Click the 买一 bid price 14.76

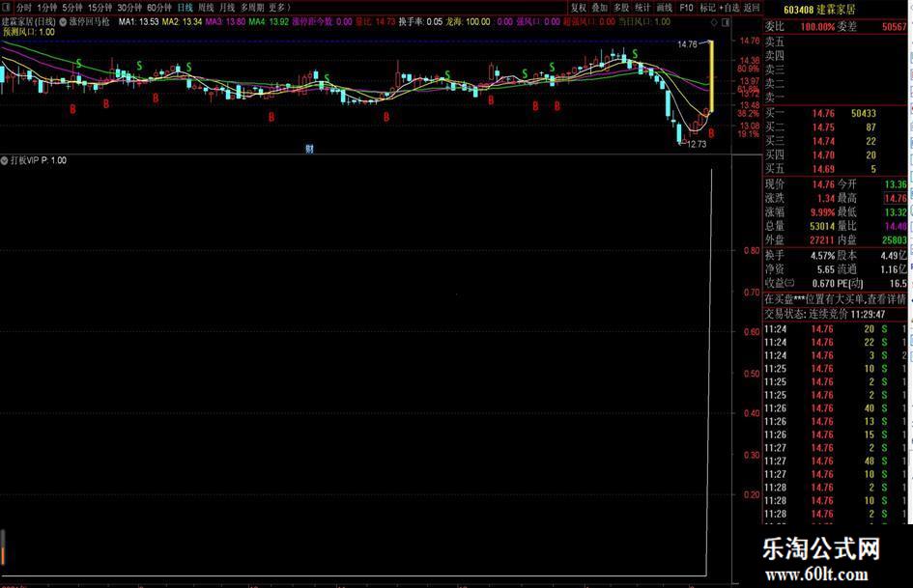click(823, 114)
